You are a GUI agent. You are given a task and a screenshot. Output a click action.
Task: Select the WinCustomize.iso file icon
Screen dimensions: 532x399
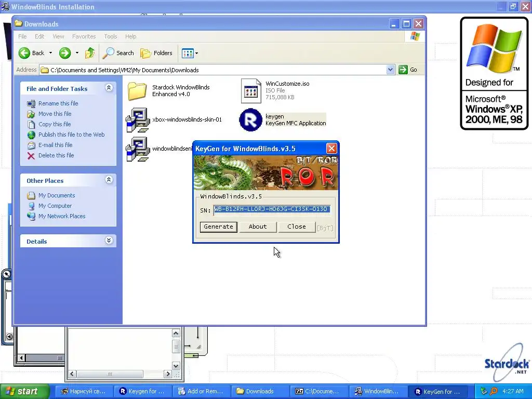click(251, 91)
